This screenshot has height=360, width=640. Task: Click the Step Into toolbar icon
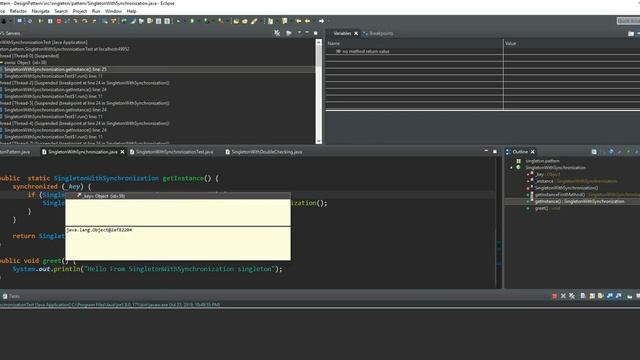pyautogui.click(x=76, y=21)
